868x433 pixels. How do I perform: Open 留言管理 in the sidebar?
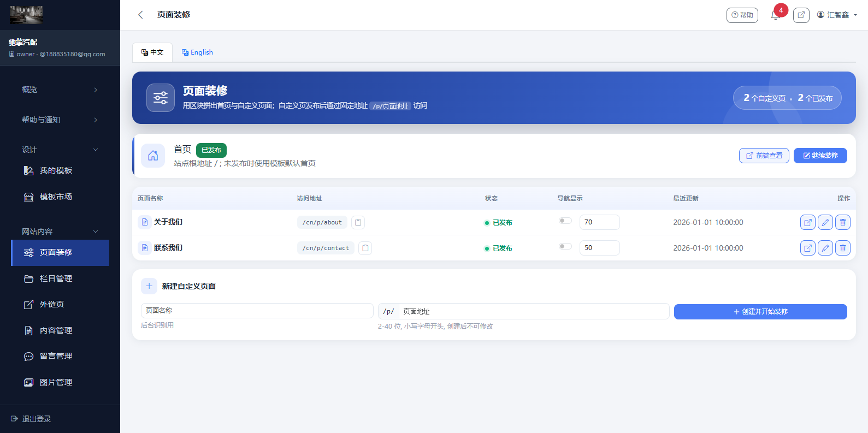pyautogui.click(x=60, y=356)
